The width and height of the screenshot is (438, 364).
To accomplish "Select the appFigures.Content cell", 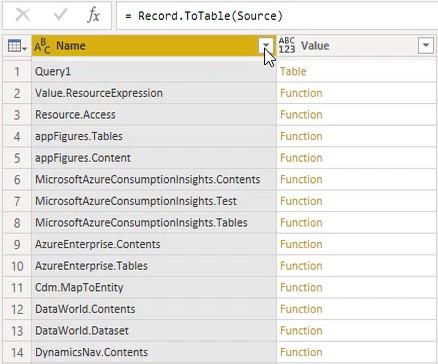I will [154, 158].
